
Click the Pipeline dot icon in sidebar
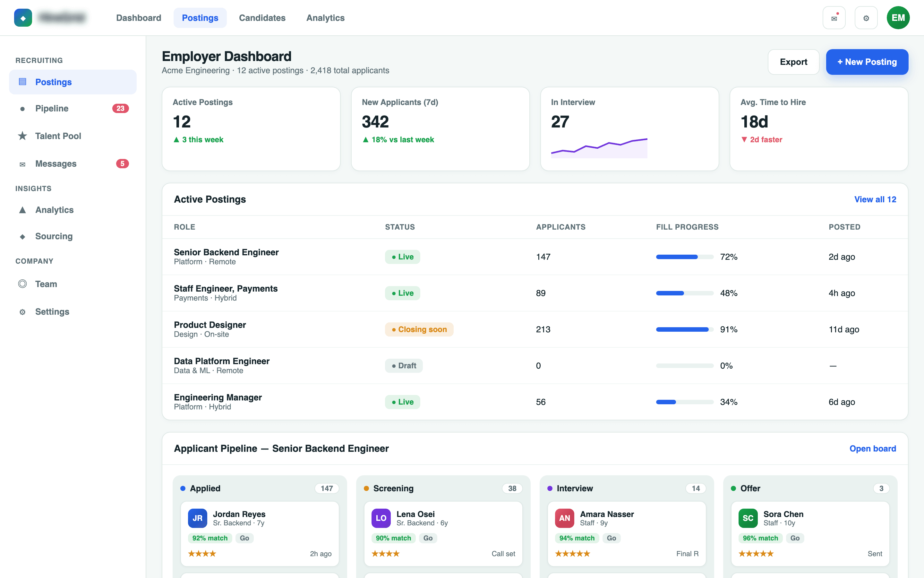click(22, 109)
